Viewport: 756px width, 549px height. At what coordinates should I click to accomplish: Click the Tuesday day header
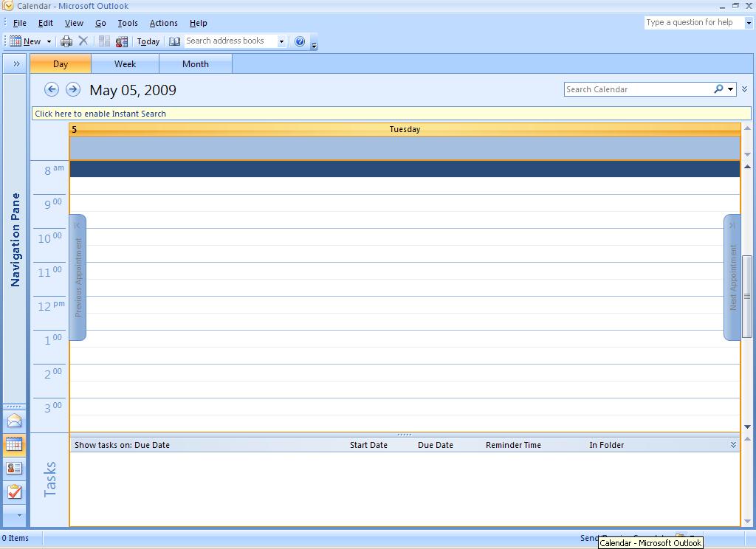click(405, 129)
